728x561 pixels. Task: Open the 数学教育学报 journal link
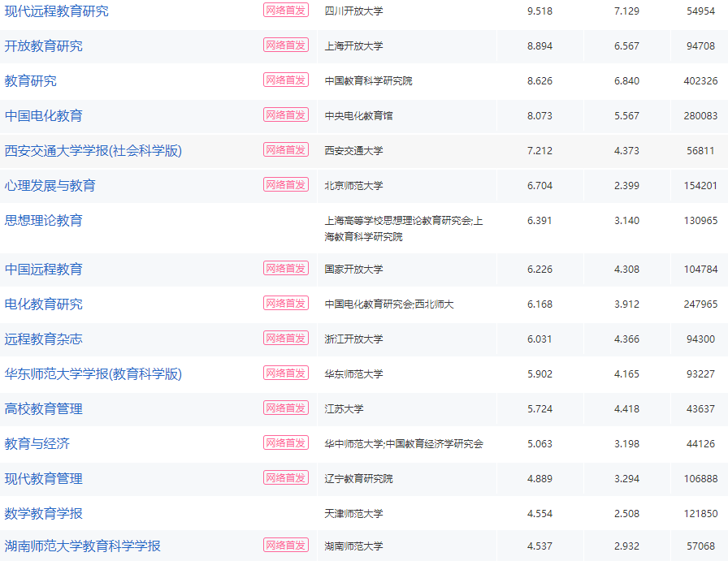coord(44,513)
